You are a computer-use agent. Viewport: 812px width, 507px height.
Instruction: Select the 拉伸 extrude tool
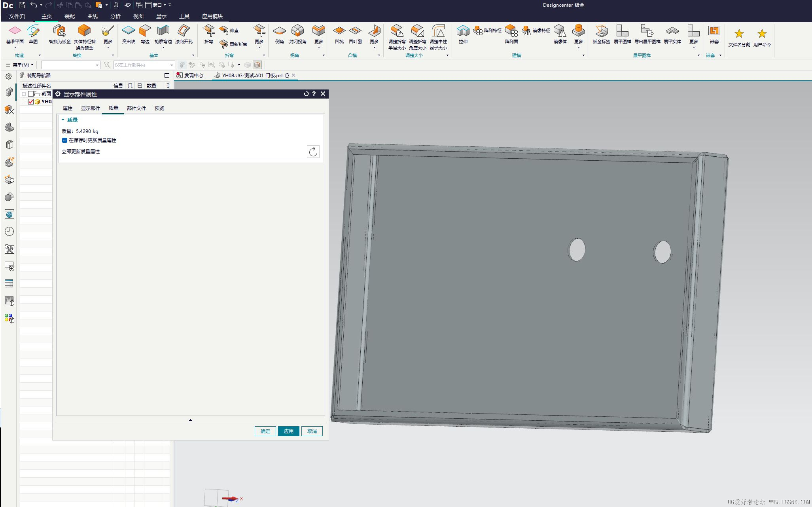(x=463, y=34)
